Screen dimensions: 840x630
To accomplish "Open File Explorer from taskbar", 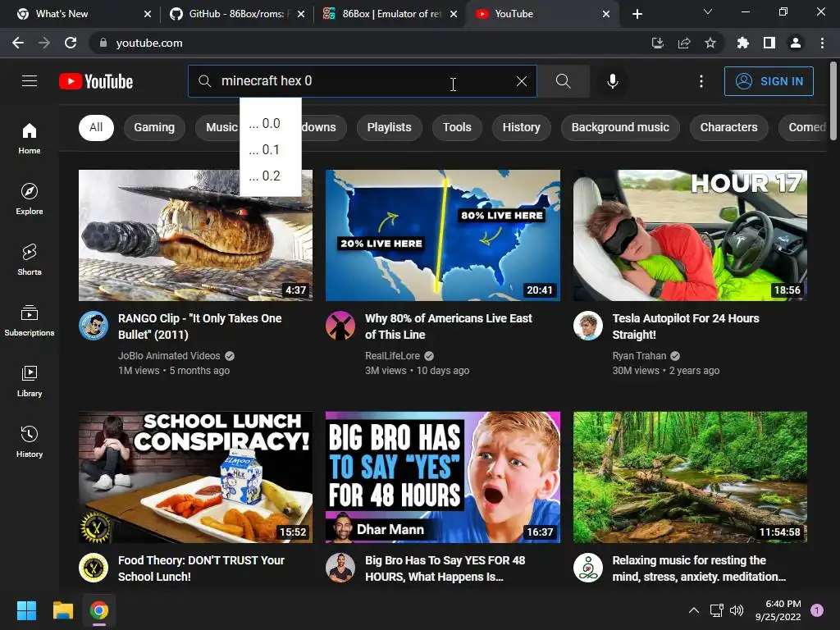I will point(62,610).
